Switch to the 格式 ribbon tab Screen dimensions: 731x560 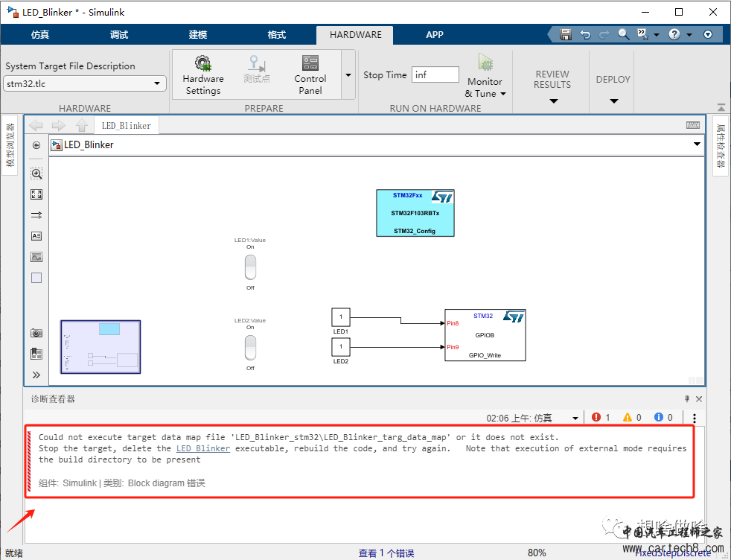[276, 34]
